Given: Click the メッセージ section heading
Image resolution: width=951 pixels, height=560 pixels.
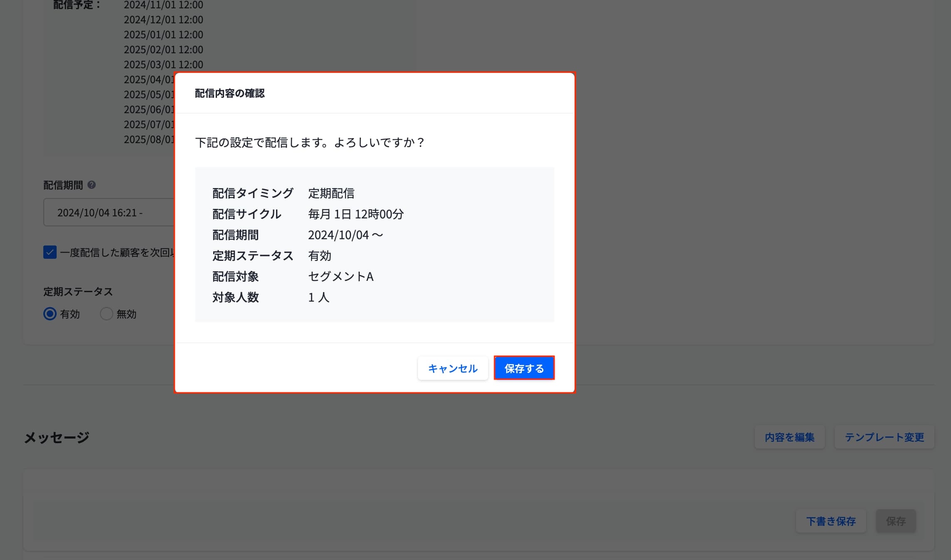Looking at the screenshot, I should [57, 437].
